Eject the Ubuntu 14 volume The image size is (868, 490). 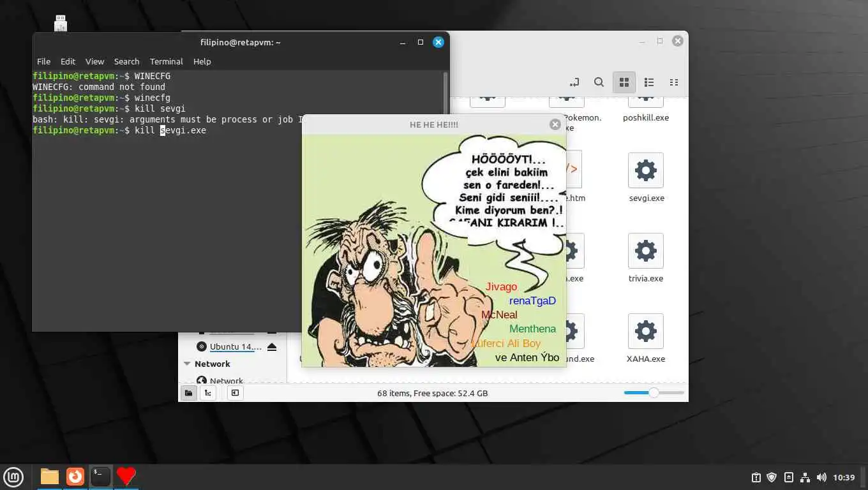click(272, 347)
